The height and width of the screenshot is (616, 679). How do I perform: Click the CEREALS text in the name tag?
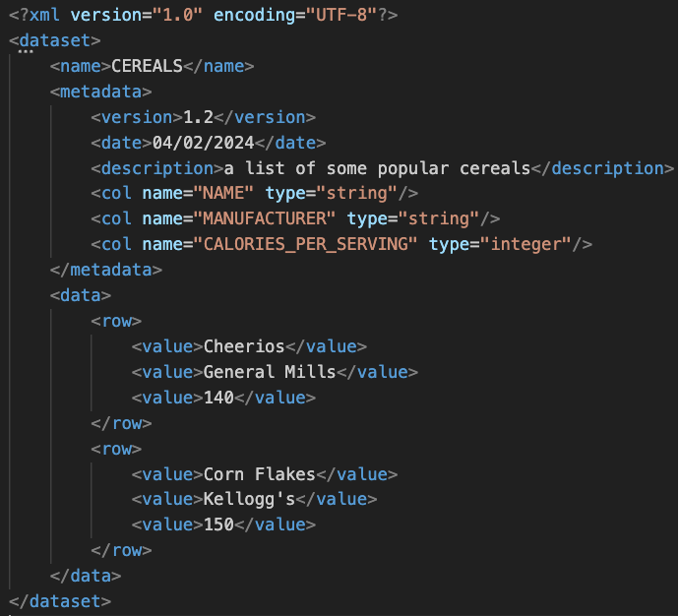click(x=148, y=67)
